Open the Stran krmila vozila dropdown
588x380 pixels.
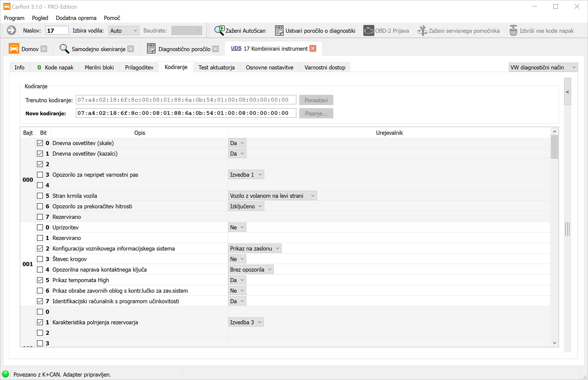(272, 196)
